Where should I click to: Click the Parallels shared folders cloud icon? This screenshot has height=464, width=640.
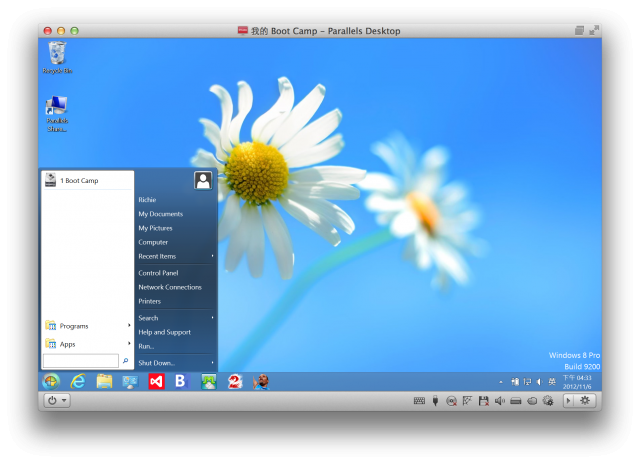pos(532,401)
